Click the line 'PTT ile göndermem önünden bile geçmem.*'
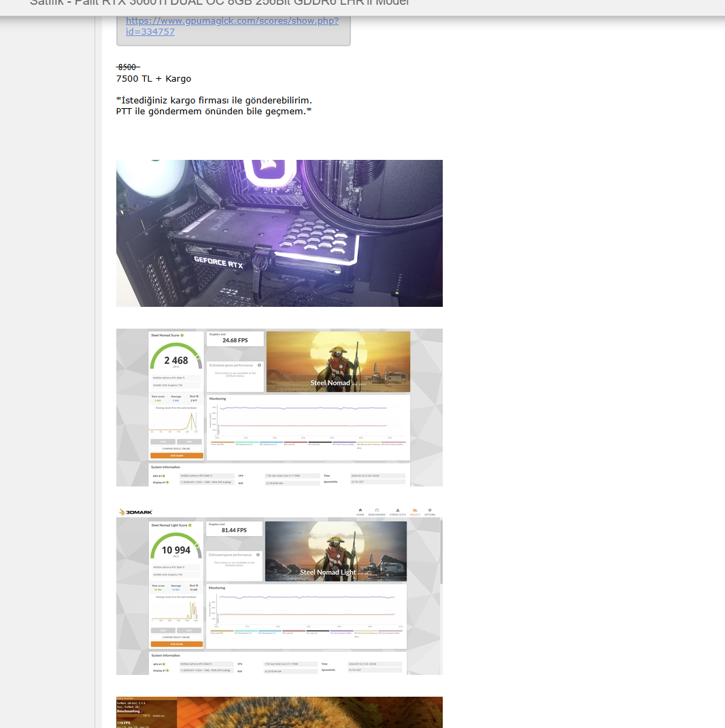Image resolution: width=725 pixels, height=728 pixels. pos(214,112)
